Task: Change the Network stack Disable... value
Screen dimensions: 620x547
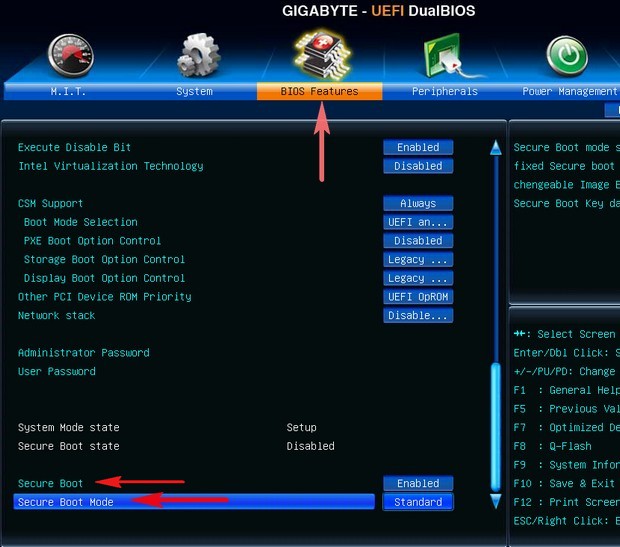Action: click(x=418, y=315)
